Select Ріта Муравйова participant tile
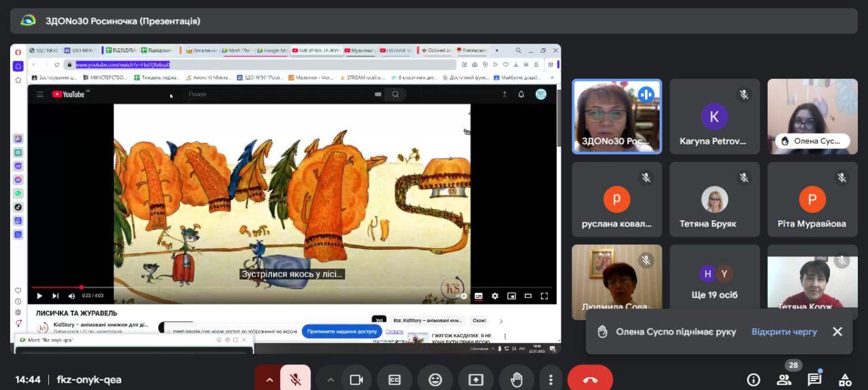The width and height of the screenshot is (868, 390). point(812,199)
